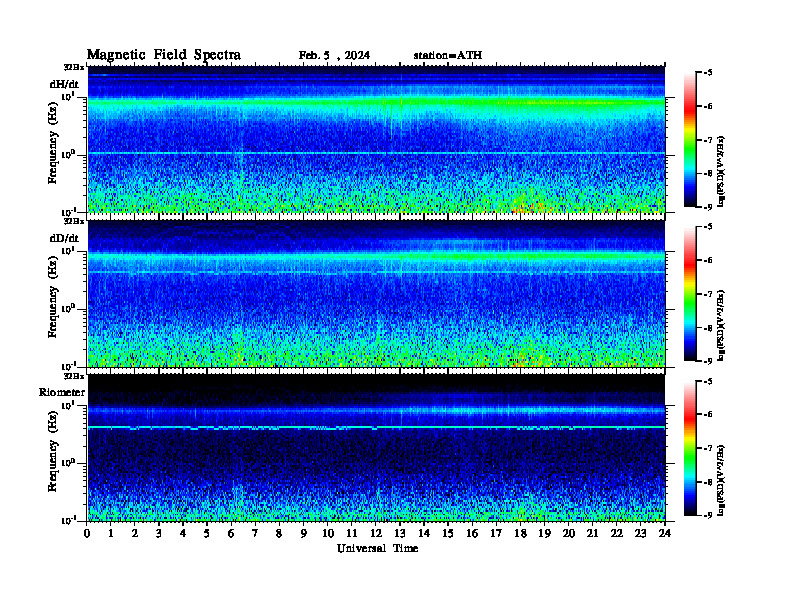Viewport: 792px width, 612px height.
Task: Click the hour "17" tick label on time axis
Action: pyautogui.click(x=497, y=534)
